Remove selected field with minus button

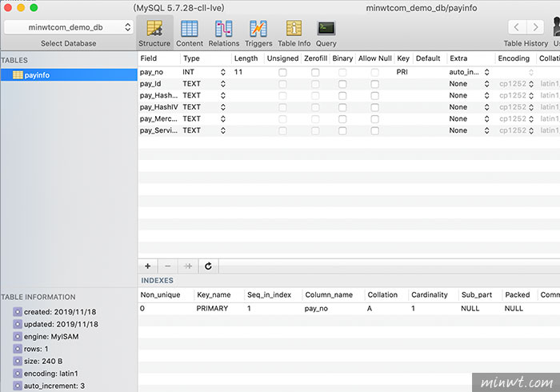coord(167,266)
